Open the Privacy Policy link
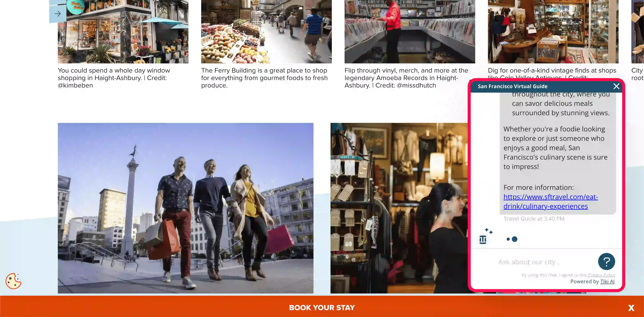 pyautogui.click(x=601, y=275)
